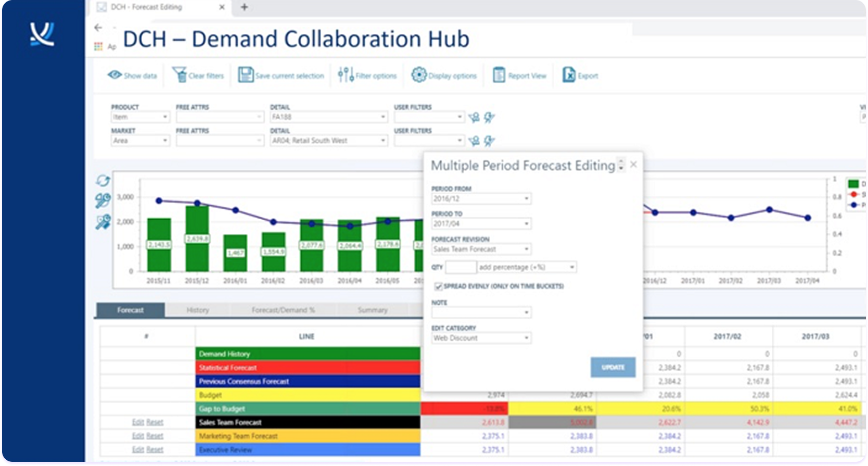The width and height of the screenshot is (868, 466).
Task: Click Reset link for Sales Team Forecast
Action: point(155,422)
